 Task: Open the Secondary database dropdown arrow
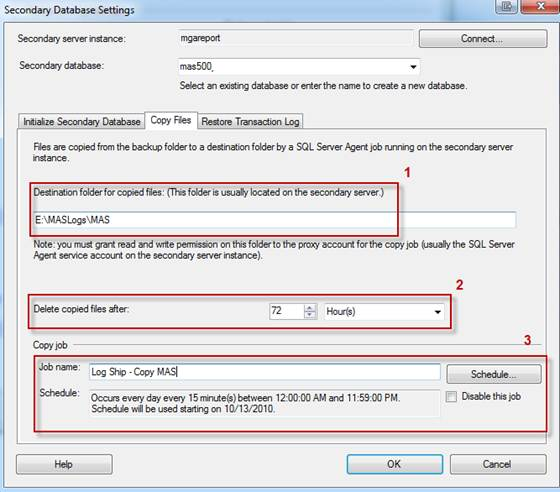[x=413, y=67]
